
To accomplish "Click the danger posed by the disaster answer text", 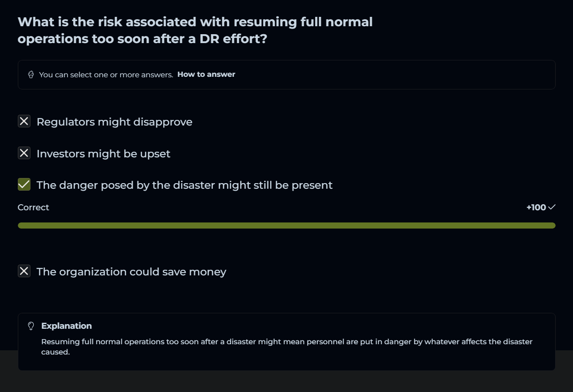I will (184, 185).
